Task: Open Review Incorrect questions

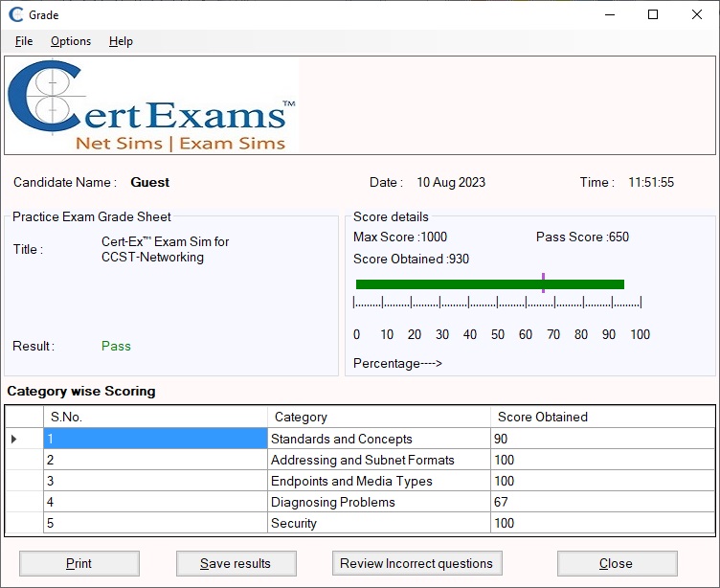Action: (x=416, y=563)
